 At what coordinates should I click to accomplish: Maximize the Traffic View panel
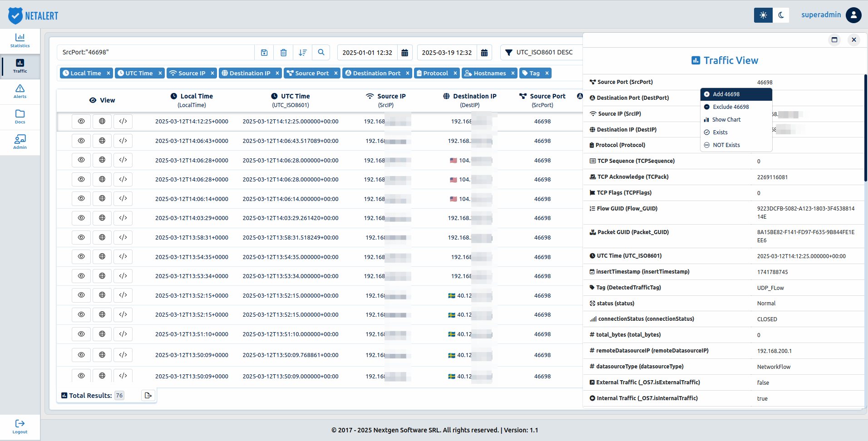pyautogui.click(x=834, y=40)
